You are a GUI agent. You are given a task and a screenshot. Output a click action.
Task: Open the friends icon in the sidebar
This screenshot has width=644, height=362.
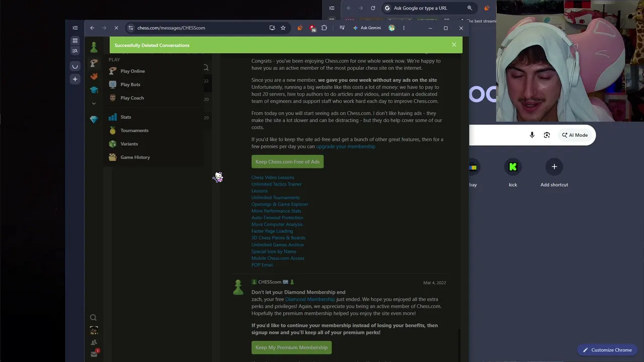(94, 342)
